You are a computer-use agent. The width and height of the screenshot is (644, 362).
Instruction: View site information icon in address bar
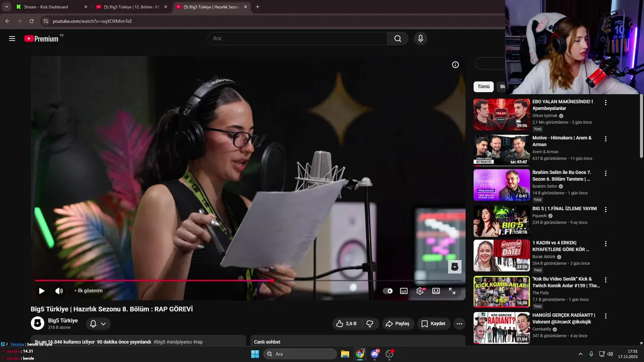[45, 21]
